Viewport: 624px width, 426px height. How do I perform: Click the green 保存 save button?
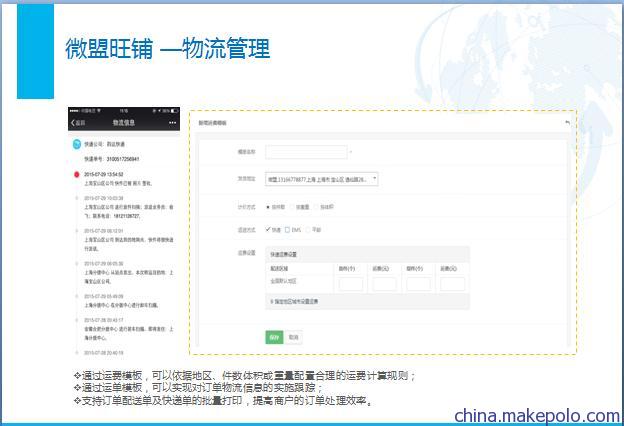coord(274,337)
